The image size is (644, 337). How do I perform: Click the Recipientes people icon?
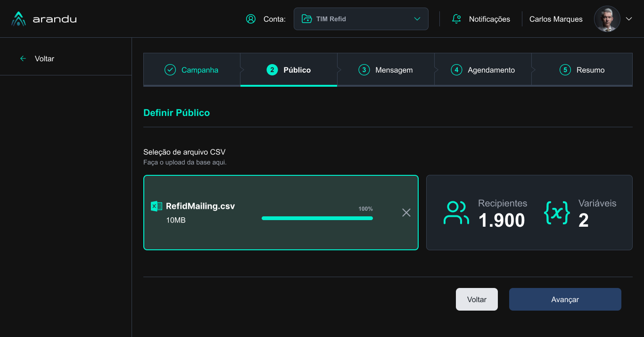pyautogui.click(x=456, y=213)
